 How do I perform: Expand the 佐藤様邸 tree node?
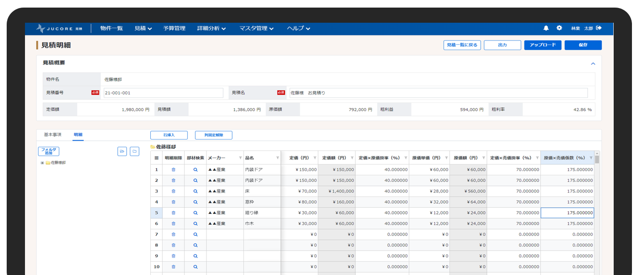click(x=42, y=161)
